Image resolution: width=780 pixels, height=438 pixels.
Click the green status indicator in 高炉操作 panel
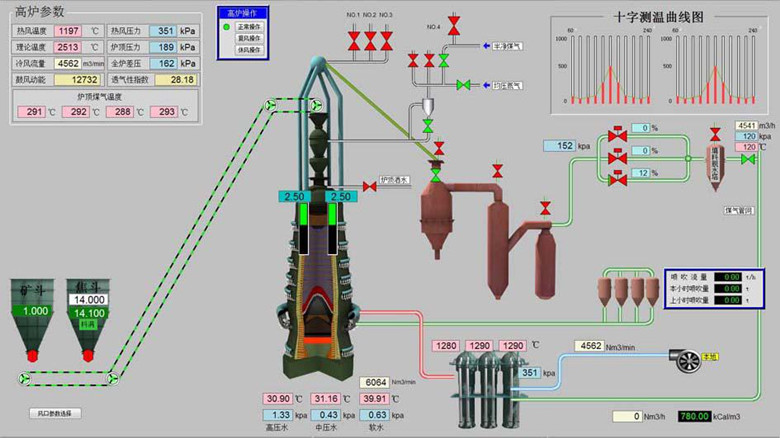[x=226, y=27]
